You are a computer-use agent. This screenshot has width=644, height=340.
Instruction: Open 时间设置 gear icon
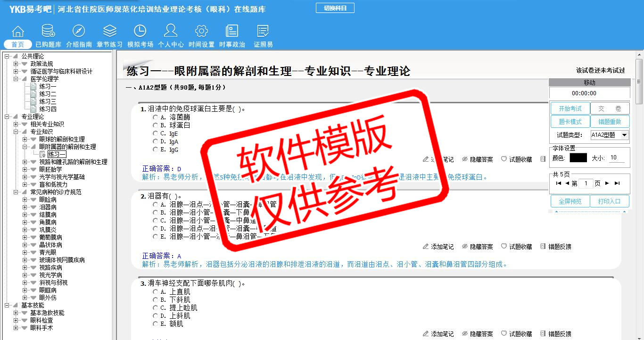tap(201, 31)
